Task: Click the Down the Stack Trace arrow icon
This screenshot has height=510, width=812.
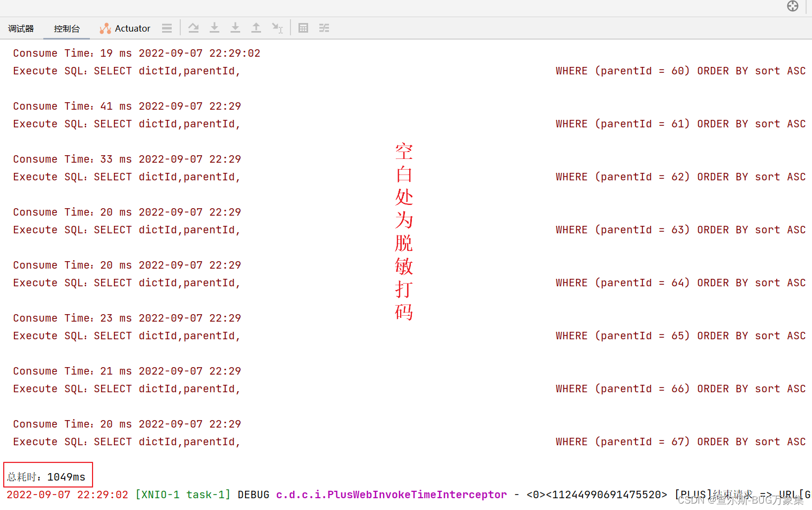Action: [214, 28]
